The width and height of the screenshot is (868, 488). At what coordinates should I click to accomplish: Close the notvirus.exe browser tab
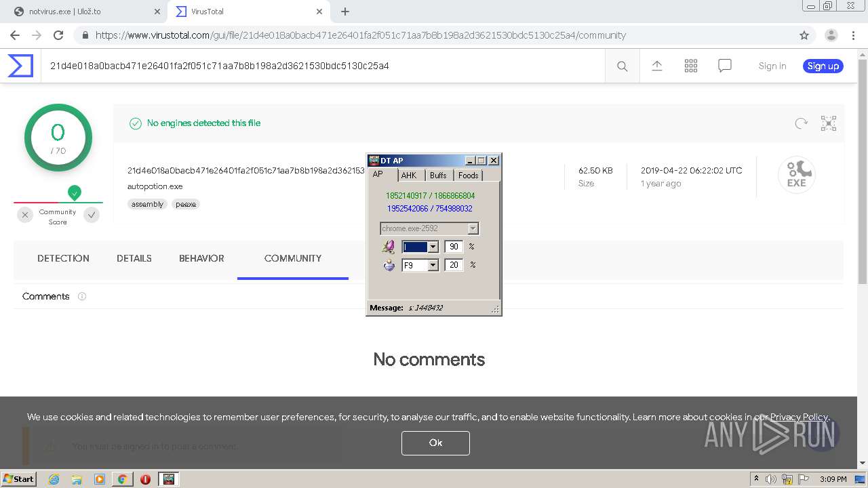(157, 12)
